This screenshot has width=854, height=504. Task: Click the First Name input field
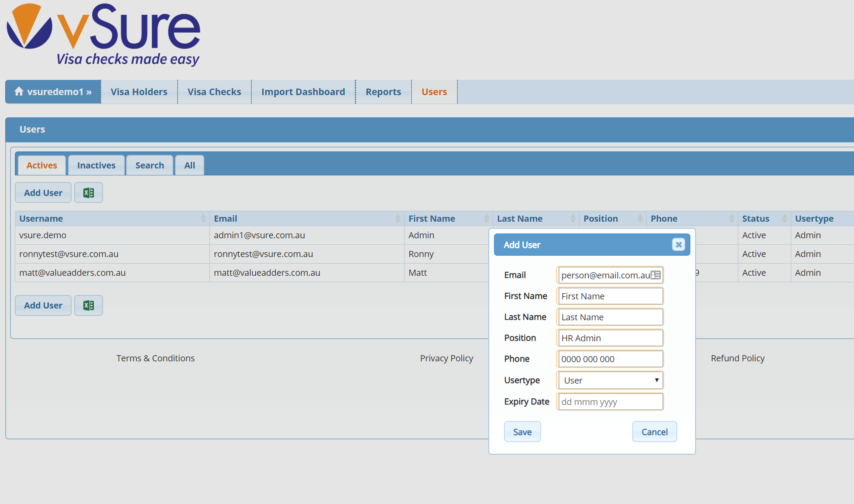610,296
